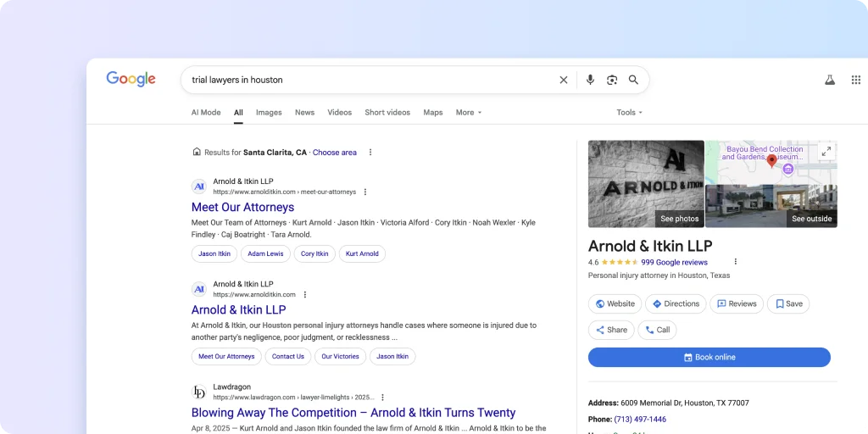Click the house location icon beside Results for
The width and height of the screenshot is (868, 434).
pos(196,152)
